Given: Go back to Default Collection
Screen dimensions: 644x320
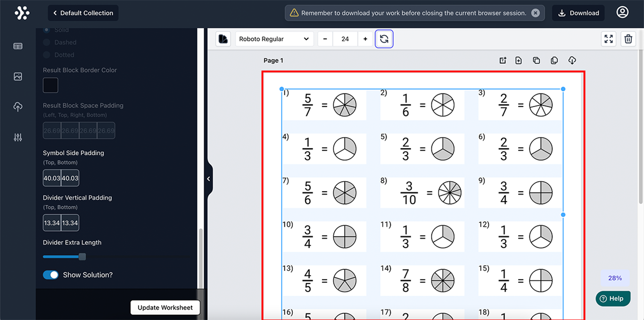Looking at the screenshot, I should 83,13.
